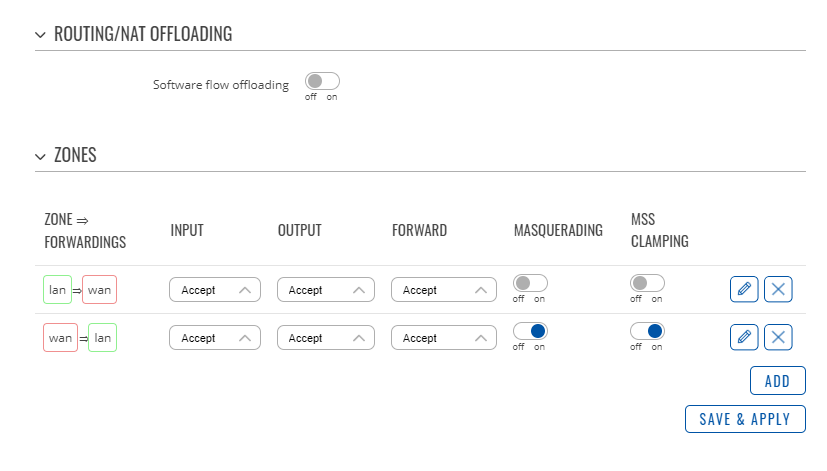This screenshot has width=827, height=471.
Task: Delete the lan to wan zone
Action: pyautogui.click(x=778, y=289)
